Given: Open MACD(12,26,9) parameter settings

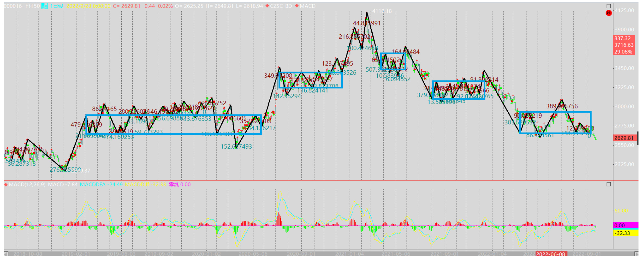Looking at the screenshot, I should pos(27,185).
